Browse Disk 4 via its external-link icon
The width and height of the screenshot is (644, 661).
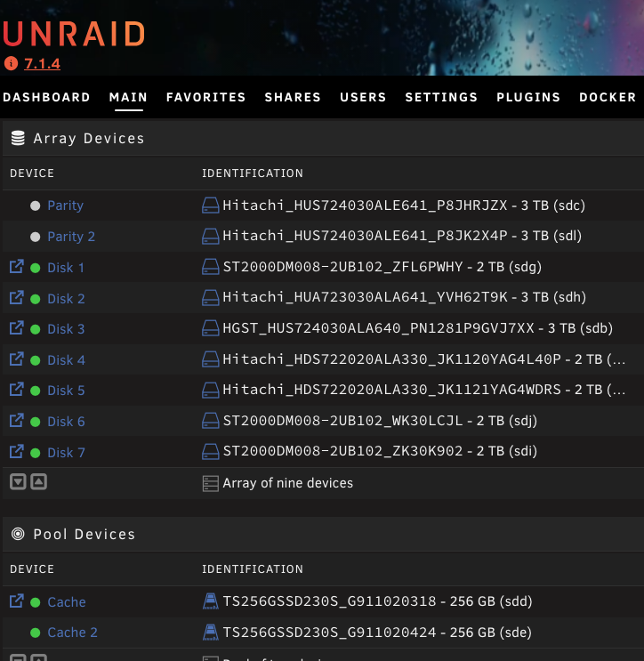pos(16,359)
